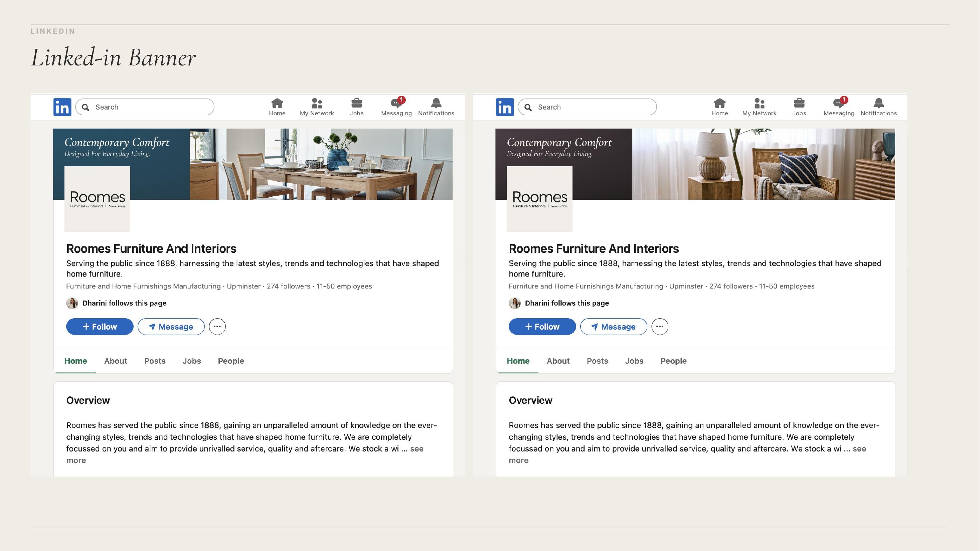Click the LinkedIn logo in the left mockup
This screenshot has width=980, height=551.
point(62,107)
